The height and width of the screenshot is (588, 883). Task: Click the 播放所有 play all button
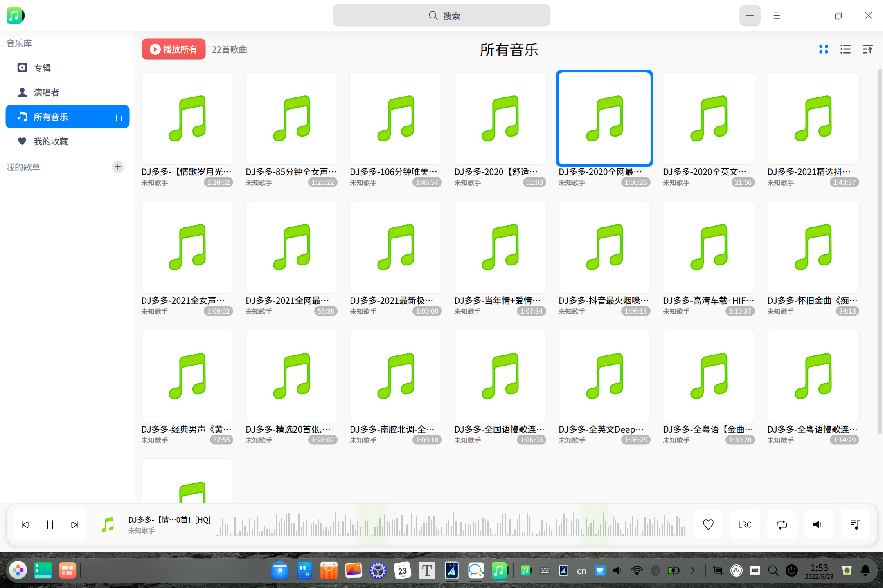click(x=173, y=49)
